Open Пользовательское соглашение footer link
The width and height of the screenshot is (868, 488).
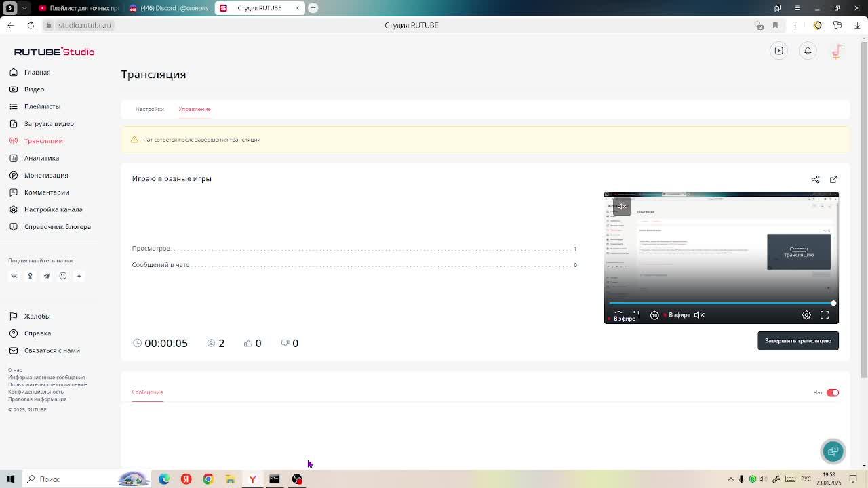47,384
